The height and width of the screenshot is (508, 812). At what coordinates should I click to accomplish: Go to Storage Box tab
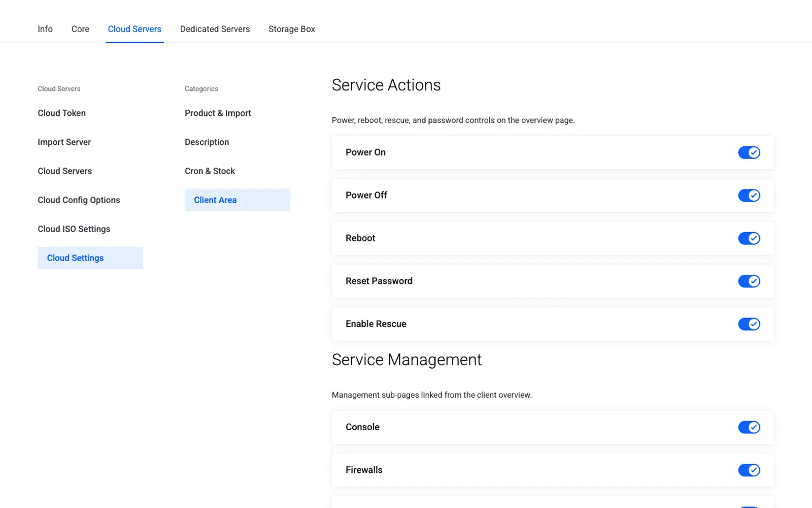pos(292,29)
